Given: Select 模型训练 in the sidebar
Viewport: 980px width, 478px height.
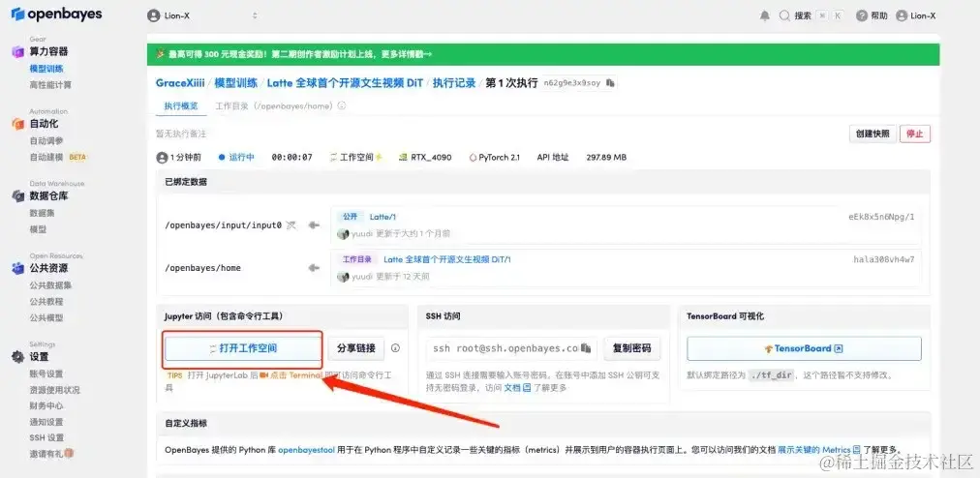Looking at the screenshot, I should point(46,69).
